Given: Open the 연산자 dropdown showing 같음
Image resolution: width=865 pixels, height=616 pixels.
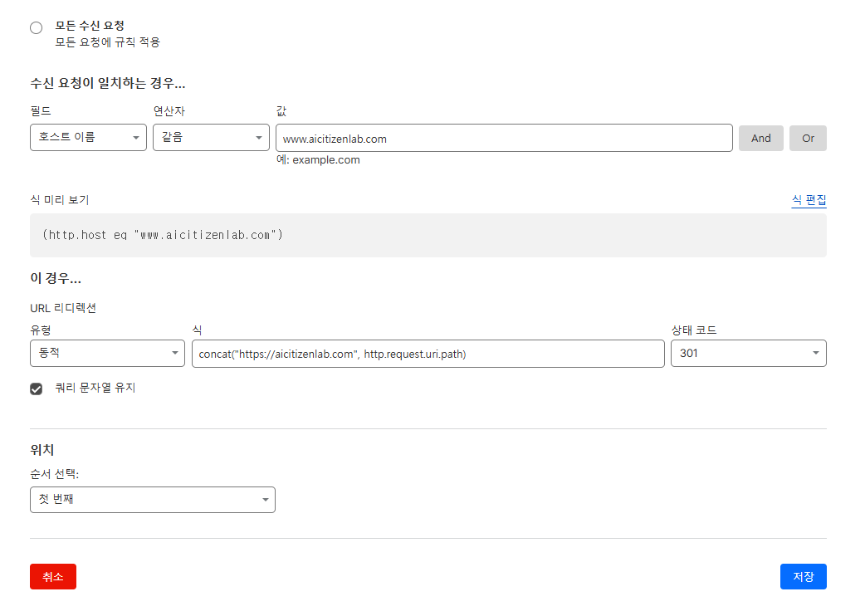Looking at the screenshot, I should [212, 137].
